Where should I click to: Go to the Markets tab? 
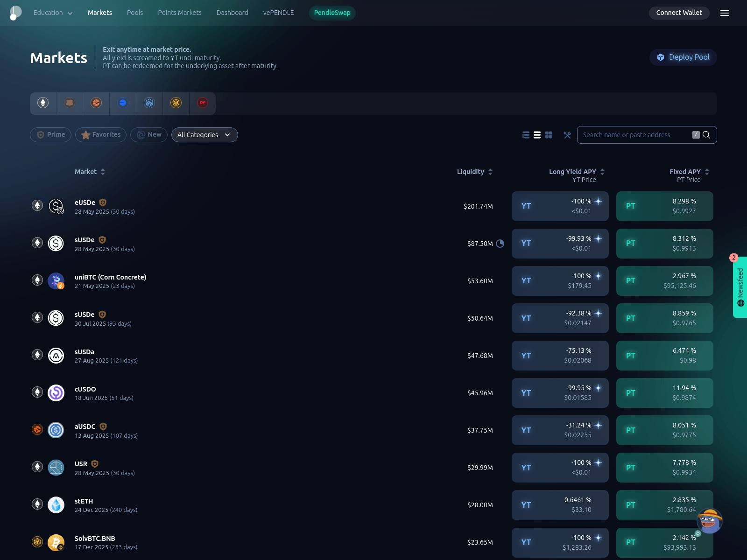point(100,13)
